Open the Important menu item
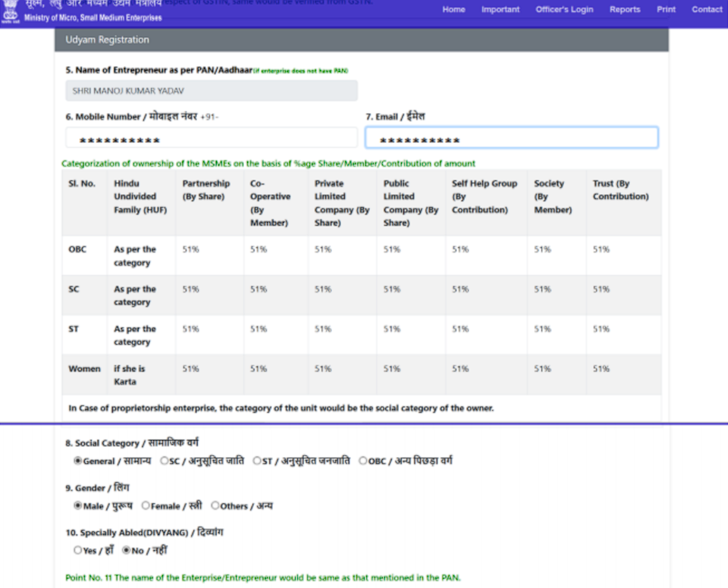This screenshot has width=728, height=588. click(500, 9)
